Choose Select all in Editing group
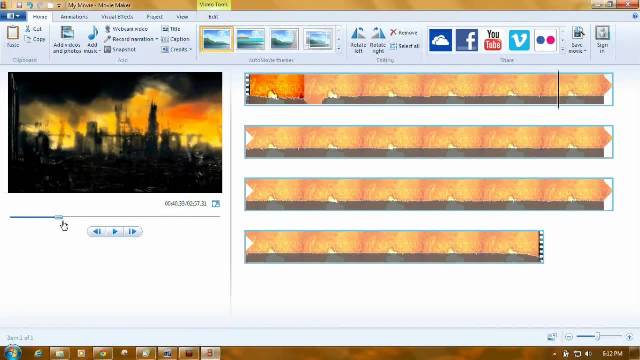Viewport: 640px width, 360px height. click(404, 46)
